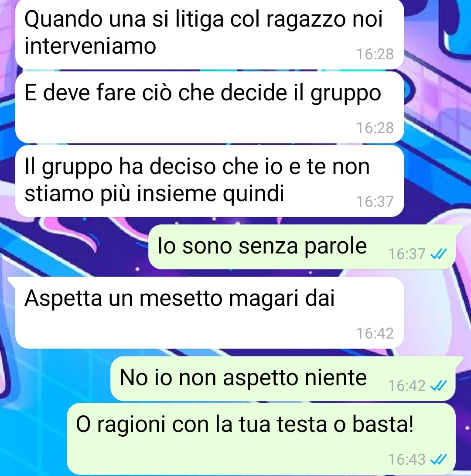Tap the sent bubble 'No io non aspetto niente'
The height and width of the screenshot is (476, 471).
pos(283,379)
